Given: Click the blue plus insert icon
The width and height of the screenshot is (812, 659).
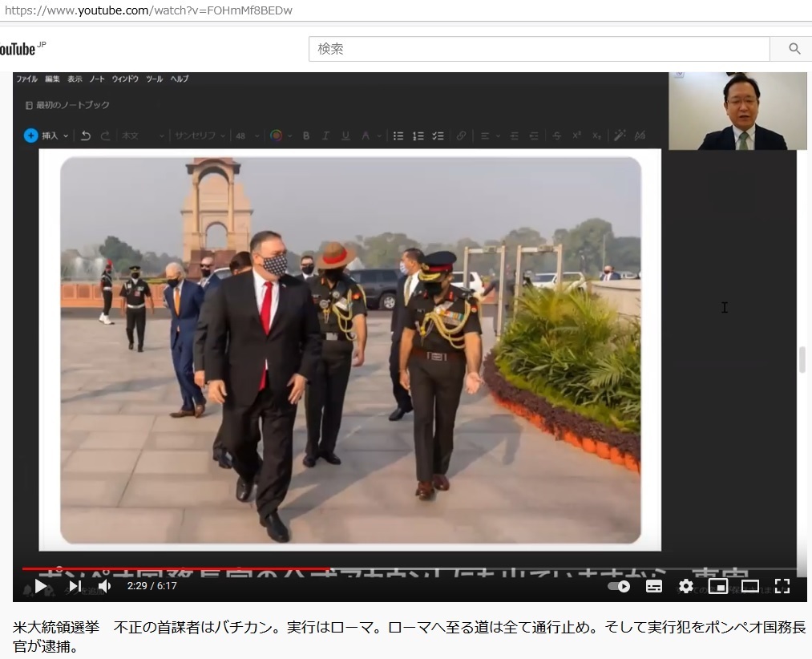Looking at the screenshot, I should (31, 135).
